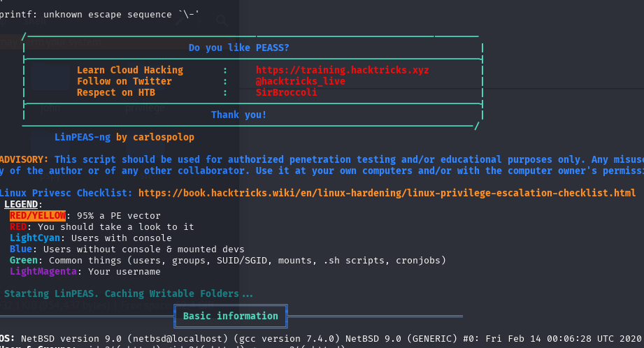Click the 'LightMagenta' legend entry

click(x=43, y=272)
